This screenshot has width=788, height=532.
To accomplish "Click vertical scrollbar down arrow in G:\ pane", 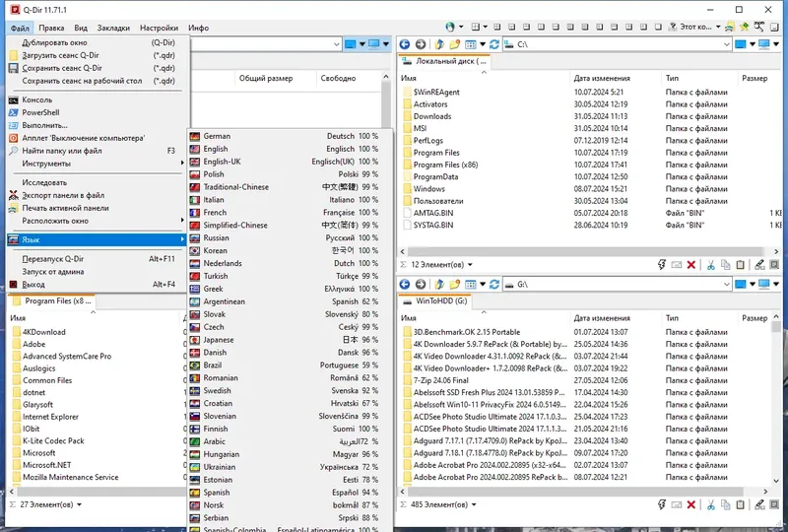I will point(776,481).
